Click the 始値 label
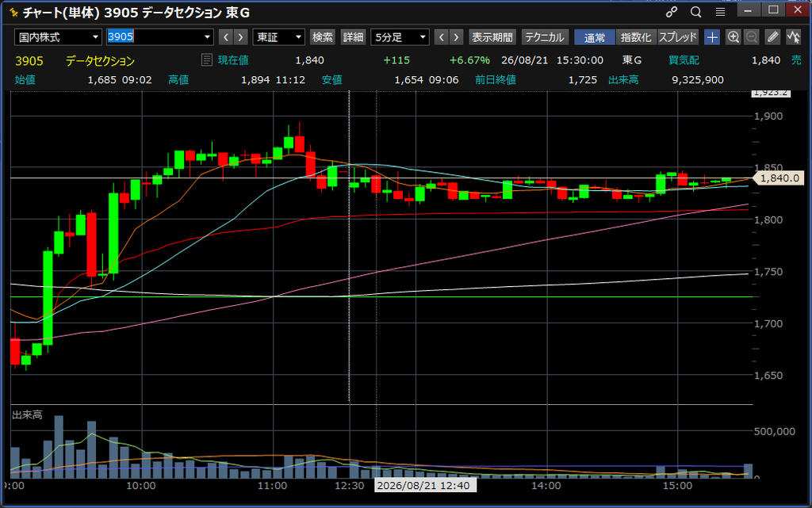The image size is (812, 508). click(x=25, y=80)
